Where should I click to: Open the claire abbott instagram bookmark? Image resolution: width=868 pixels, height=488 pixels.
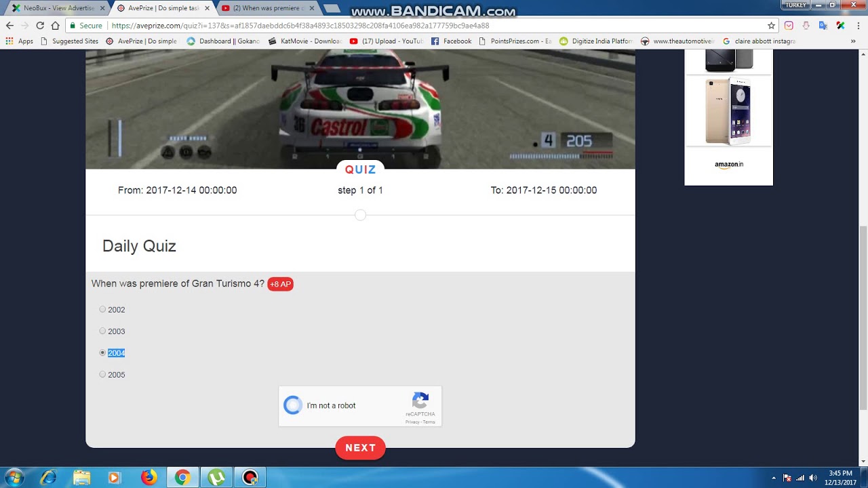pos(759,41)
